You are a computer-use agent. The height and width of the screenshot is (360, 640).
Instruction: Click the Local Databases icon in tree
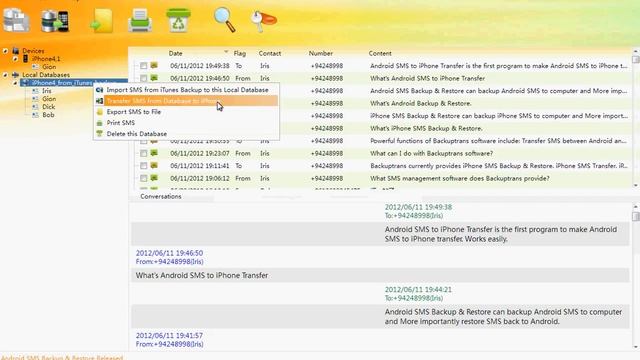16,75
